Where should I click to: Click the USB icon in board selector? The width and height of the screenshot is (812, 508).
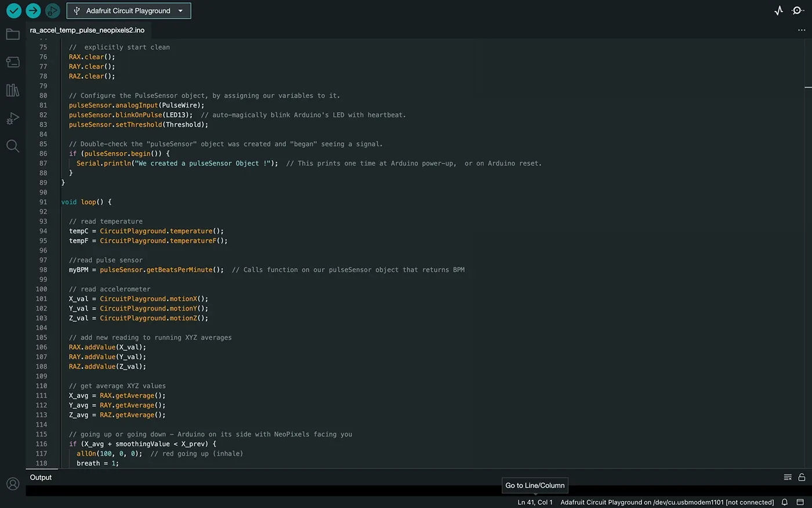click(x=77, y=10)
